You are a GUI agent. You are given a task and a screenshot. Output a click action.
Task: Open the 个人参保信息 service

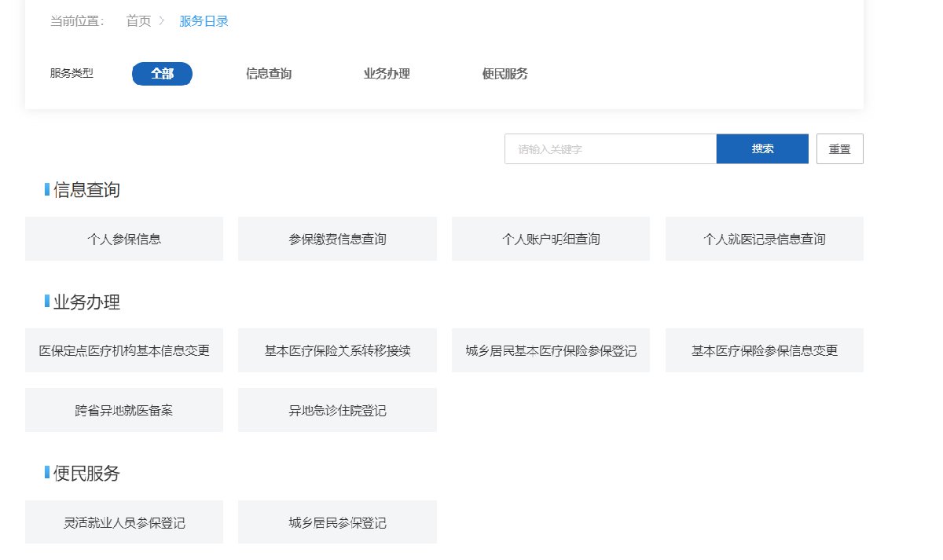[x=124, y=239]
